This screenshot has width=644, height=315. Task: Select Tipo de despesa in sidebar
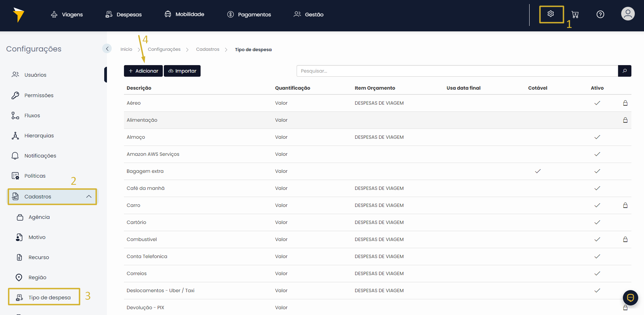(44, 297)
